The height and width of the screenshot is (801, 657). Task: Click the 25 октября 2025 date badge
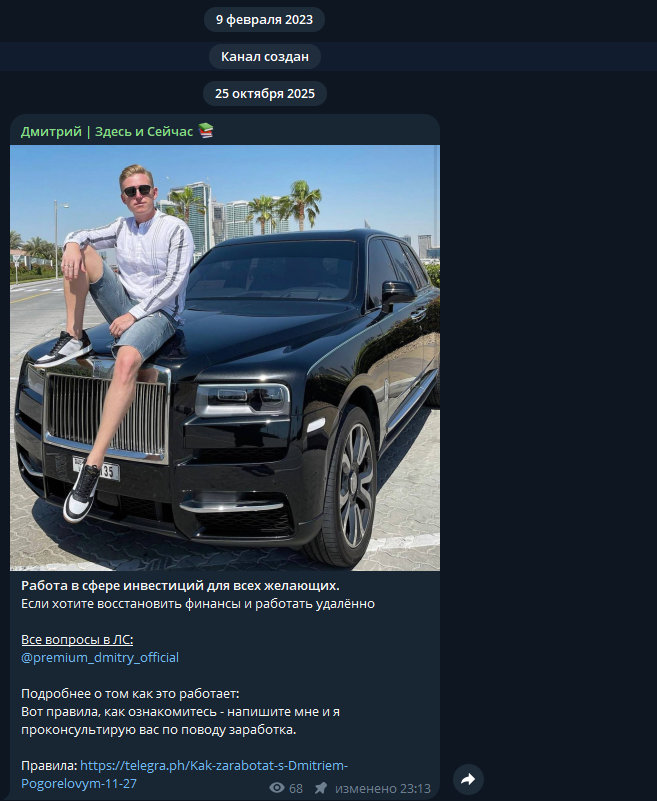pos(265,93)
